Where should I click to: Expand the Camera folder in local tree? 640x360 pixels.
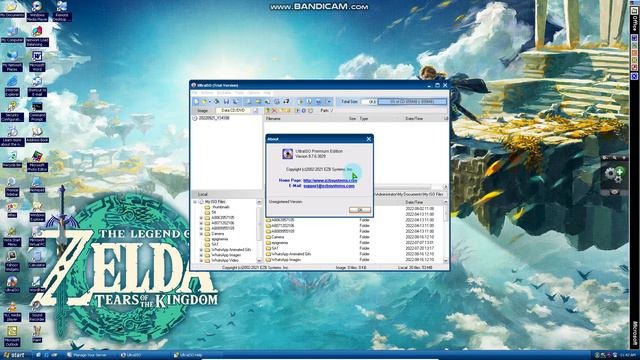pyautogui.click(x=201, y=234)
